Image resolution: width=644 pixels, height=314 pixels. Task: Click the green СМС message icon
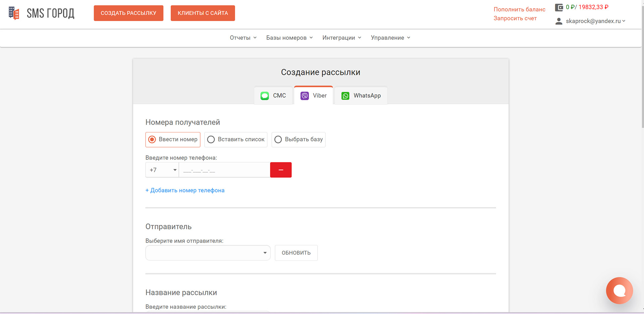(x=265, y=96)
